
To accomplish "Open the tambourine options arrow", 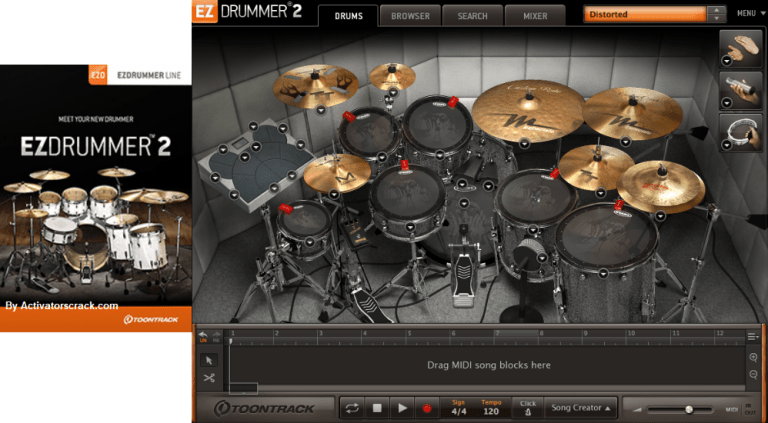I will point(727,144).
